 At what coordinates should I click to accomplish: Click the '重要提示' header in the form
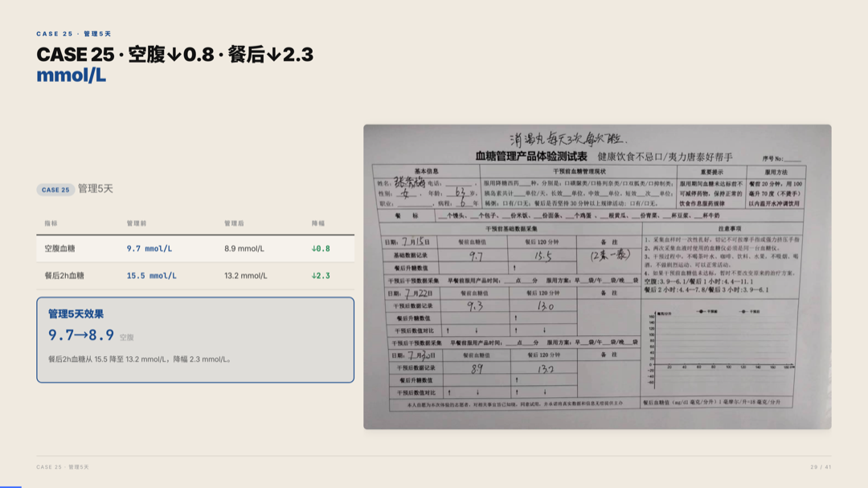pos(711,172)
